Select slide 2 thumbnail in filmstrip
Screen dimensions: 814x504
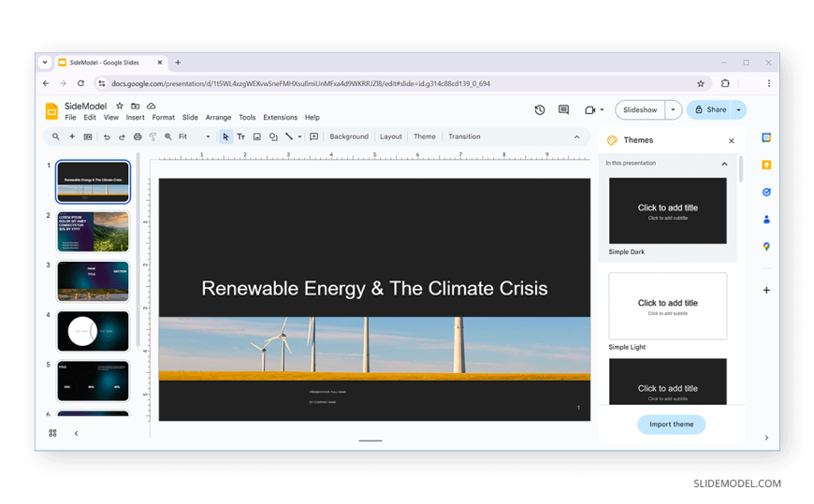click(x=93, y=232)
